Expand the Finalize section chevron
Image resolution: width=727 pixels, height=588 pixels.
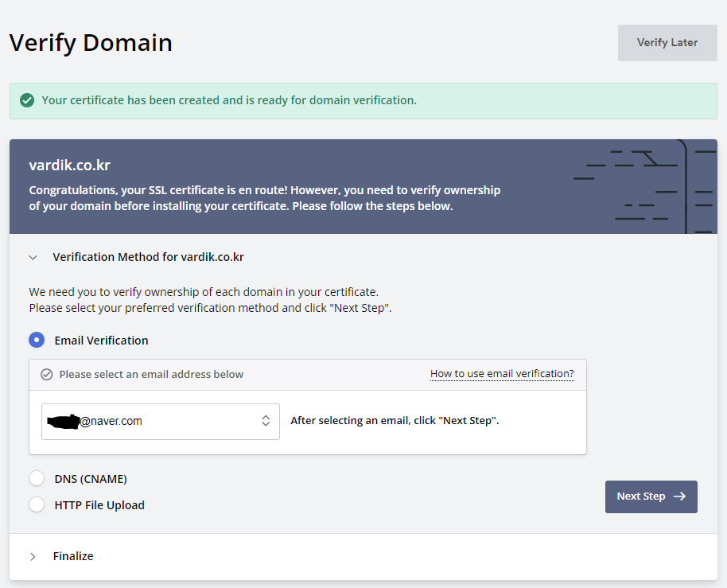click(33, 556)
